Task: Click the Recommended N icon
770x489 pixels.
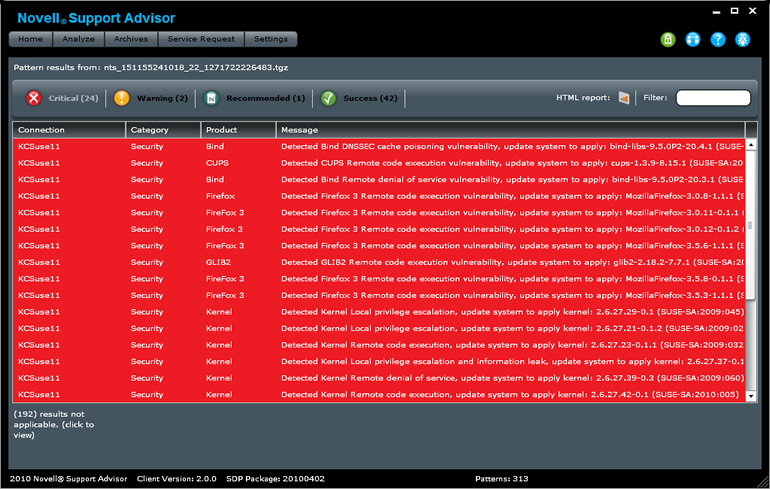Action: 211,98
